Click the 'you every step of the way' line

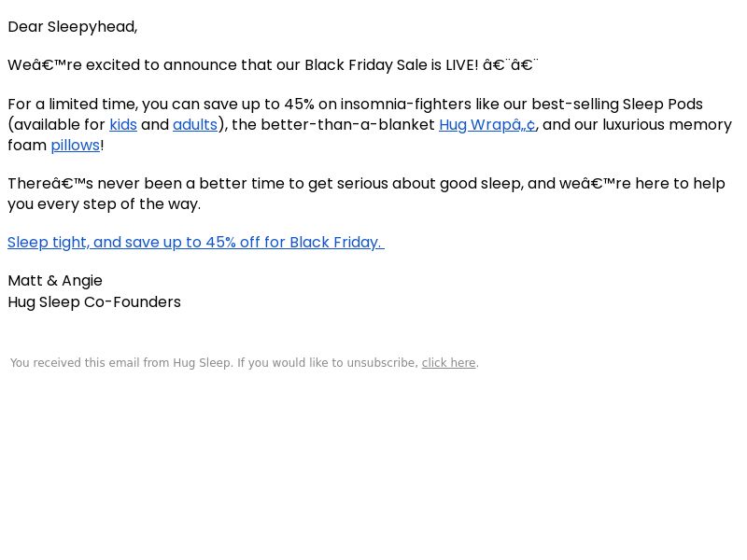104,204
